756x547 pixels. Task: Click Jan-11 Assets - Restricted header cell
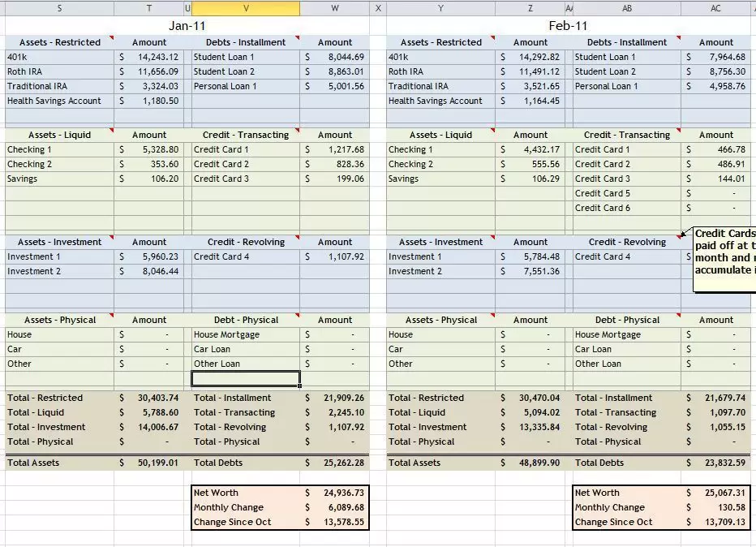(60, 42)
